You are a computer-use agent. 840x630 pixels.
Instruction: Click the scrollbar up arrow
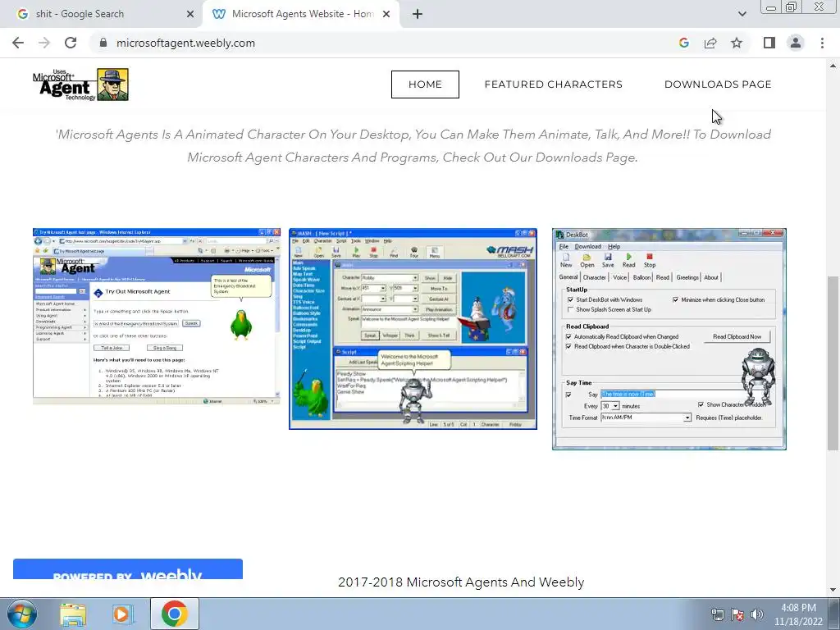833,66
